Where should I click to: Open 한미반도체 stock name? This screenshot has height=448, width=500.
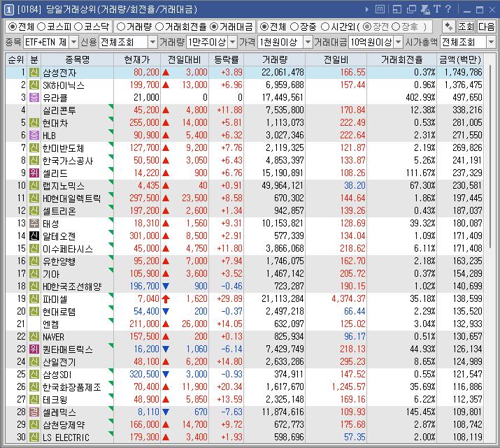63,148
